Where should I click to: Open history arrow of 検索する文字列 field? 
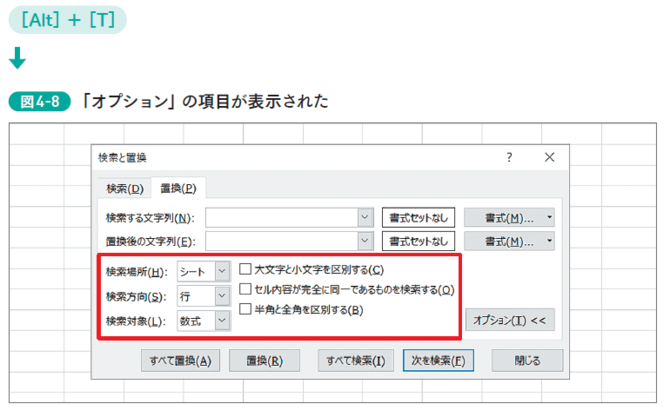pos(365,217)
